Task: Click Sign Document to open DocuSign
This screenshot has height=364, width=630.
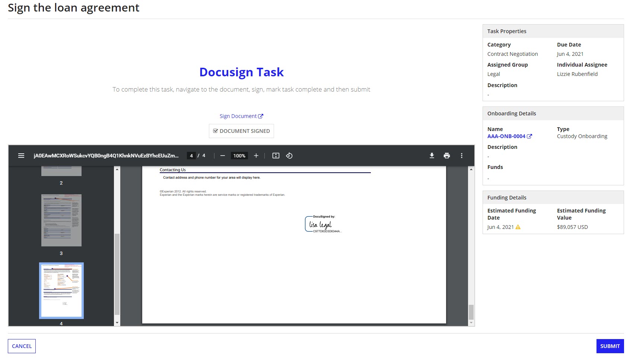Action: [x=238, y=116]
